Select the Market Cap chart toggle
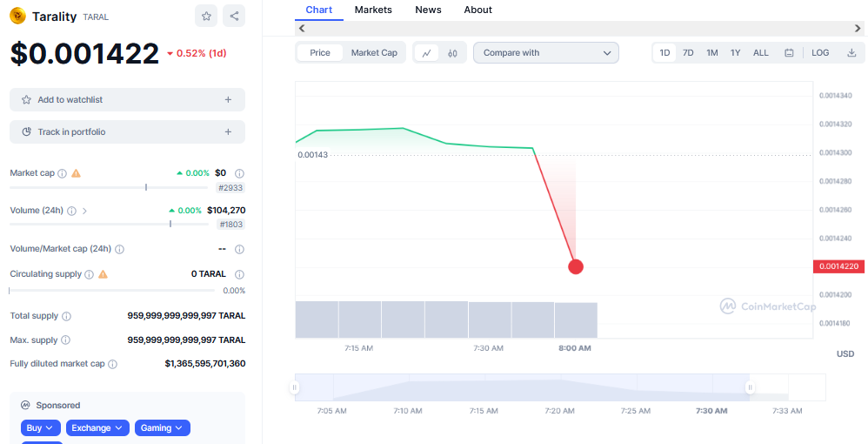 (374, 52)
